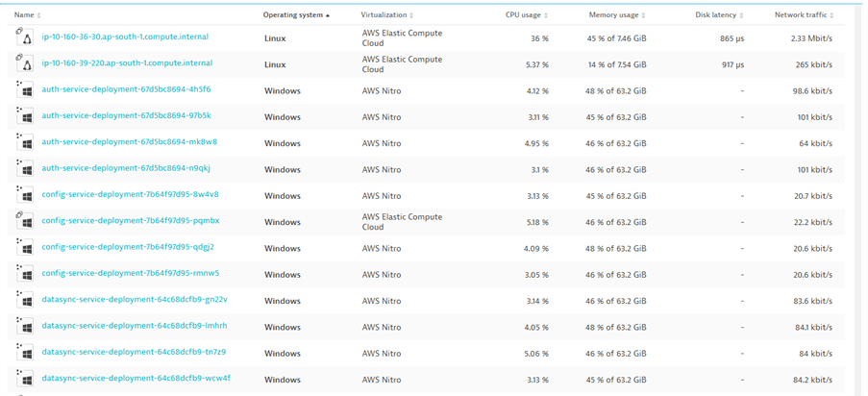
Task: Click memory value 14 % of 7.54 GiB
Action: pos(617,64)
